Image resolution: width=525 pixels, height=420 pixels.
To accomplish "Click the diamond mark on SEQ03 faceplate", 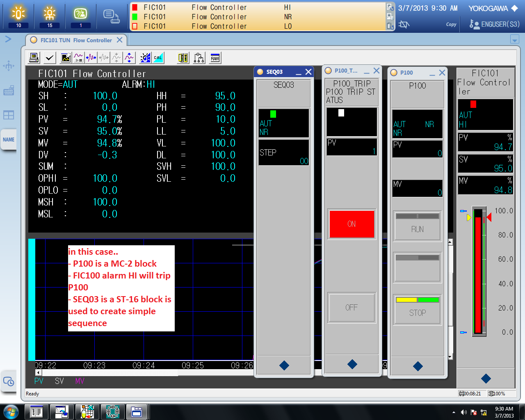I will (284, 365).
